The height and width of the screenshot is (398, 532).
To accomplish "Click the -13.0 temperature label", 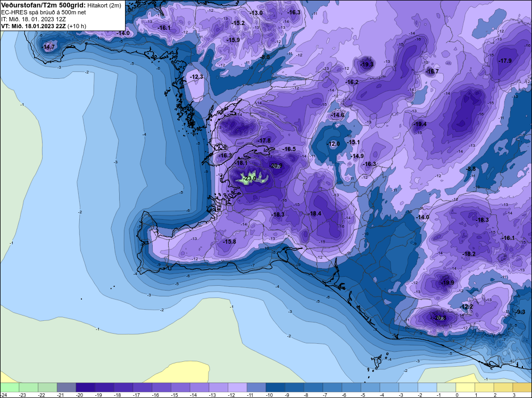I will (x=256, y=13).
